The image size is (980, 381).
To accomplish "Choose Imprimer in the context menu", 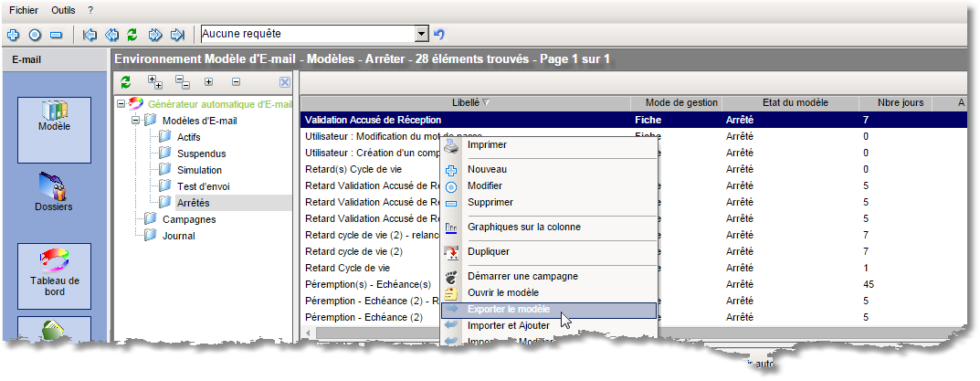I will click(x=550, y=145).
